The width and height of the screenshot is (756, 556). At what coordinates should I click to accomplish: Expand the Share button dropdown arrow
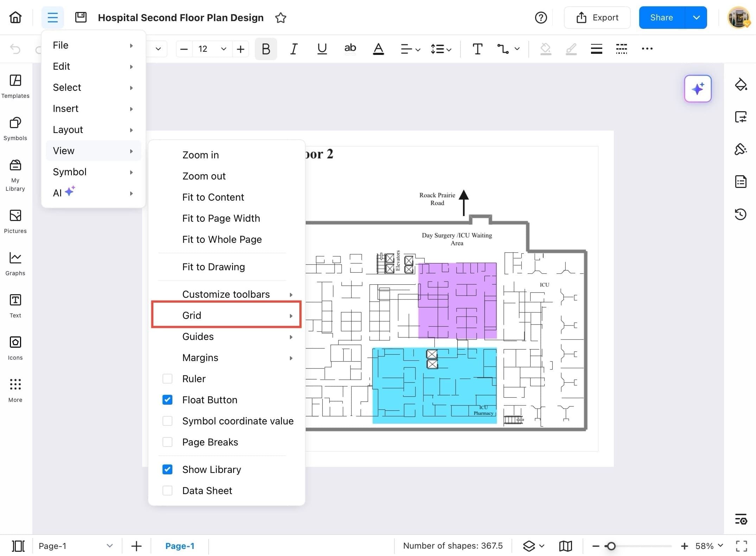coord(696,17)
